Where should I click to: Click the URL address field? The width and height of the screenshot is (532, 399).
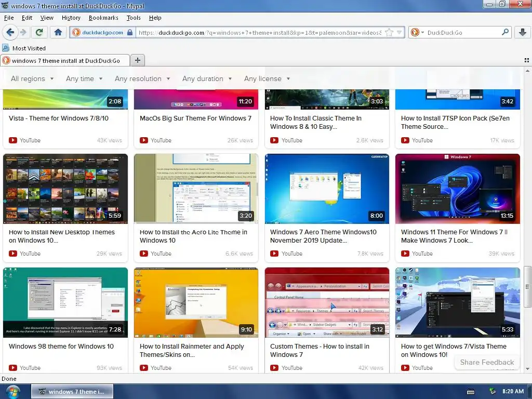point(260,33)
